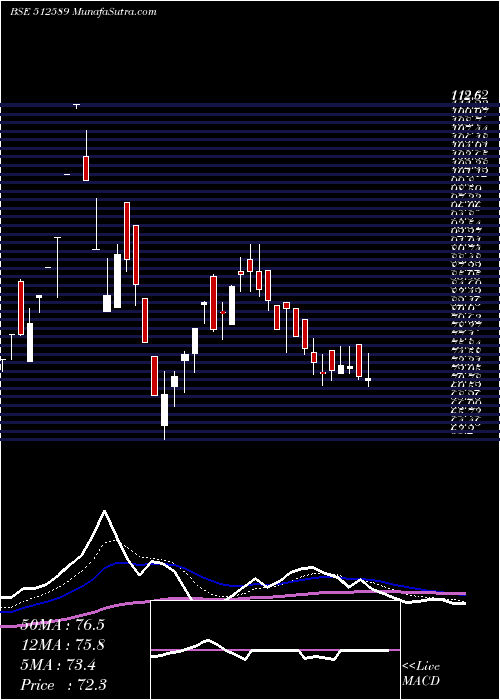This screenshot has width=500, height=700.
Task: Click the Price : 72.3 reading
Action: coord(63,685)
